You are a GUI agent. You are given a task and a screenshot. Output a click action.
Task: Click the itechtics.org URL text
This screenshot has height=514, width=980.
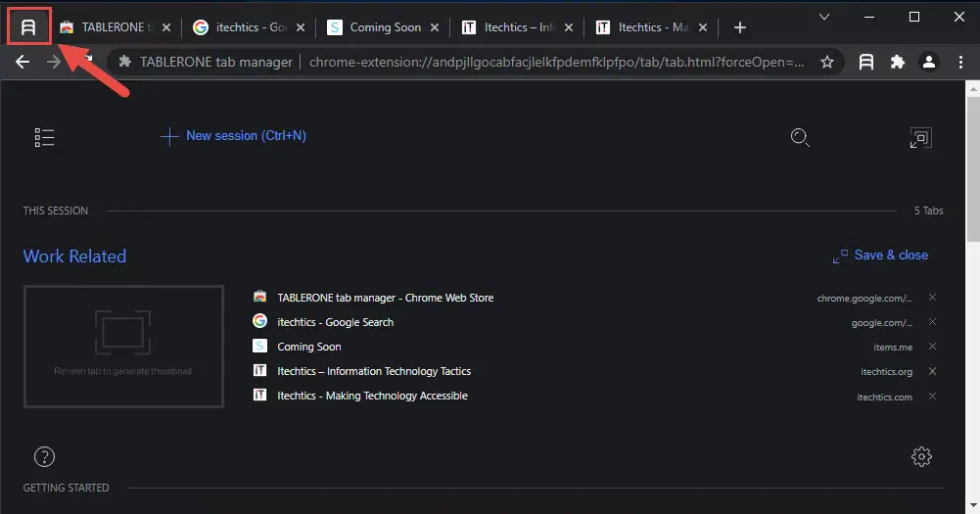[x=886, y=372]
